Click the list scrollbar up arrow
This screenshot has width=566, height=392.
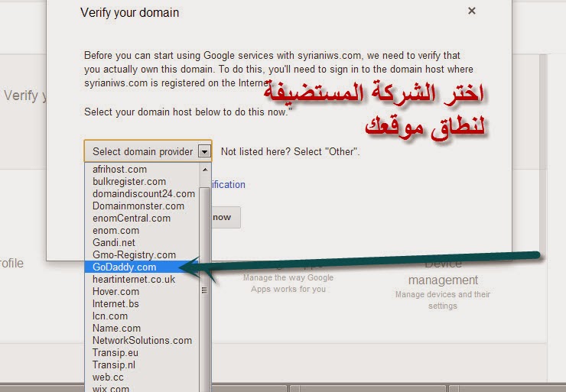pyautogui.click(x=205, y=170)
